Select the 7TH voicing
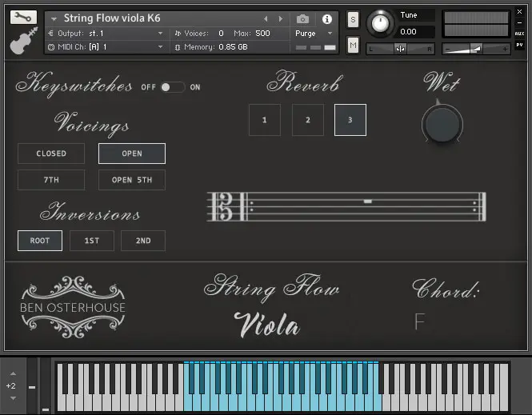Screen dimensions: 532x415 pos(51,180)
